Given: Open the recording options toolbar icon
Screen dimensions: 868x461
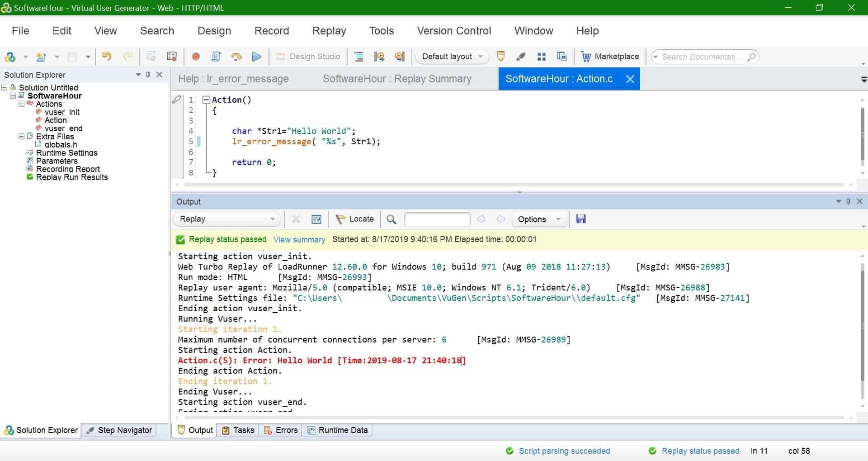Looking at the screenshot, I should pyautogui.click(x=172, y=57).
